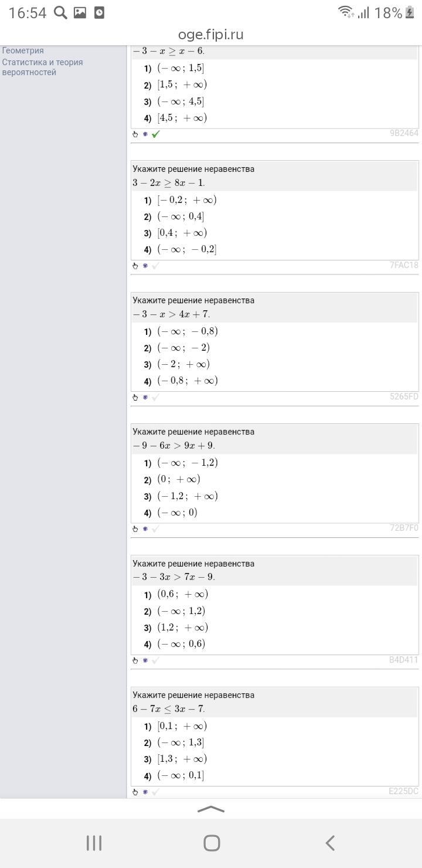
Task: Choose answer 4) (−∞; 0,6) for −3−3x>7x−9
Action: click(x=181, y=644)
